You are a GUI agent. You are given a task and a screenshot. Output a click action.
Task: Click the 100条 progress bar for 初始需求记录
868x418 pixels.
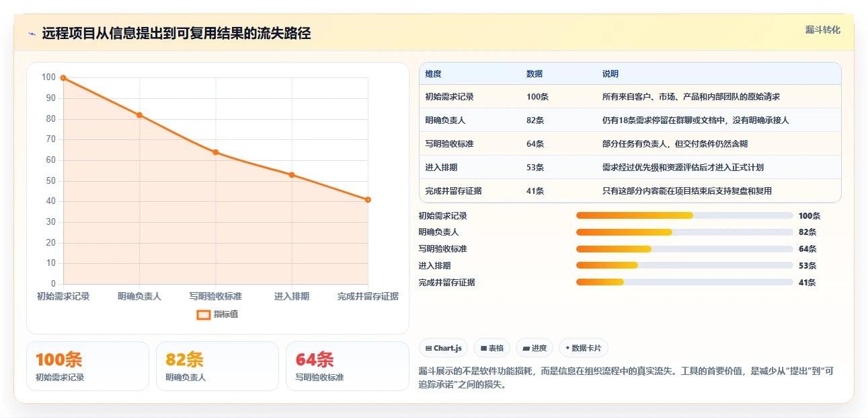pos(684,215)
